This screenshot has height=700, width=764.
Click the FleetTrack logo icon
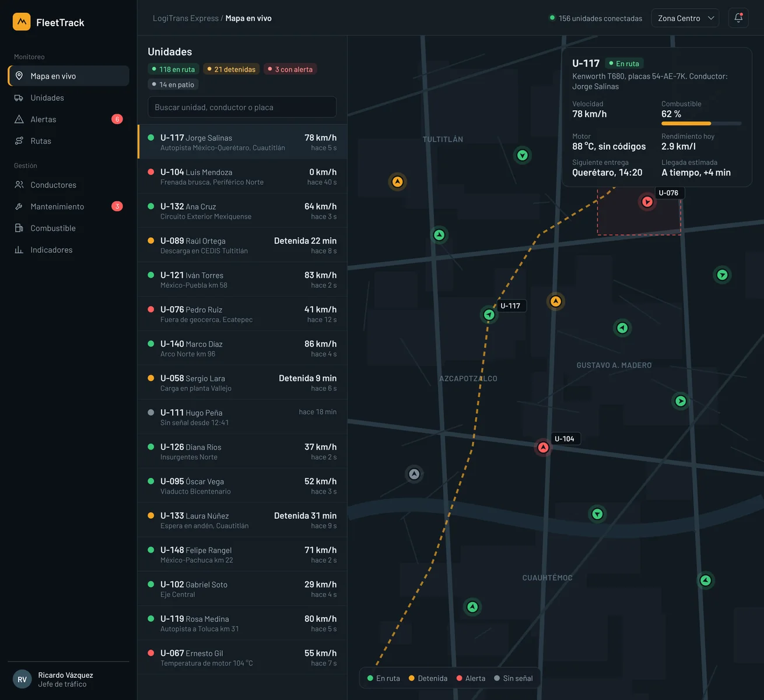[x=22, y=22]
